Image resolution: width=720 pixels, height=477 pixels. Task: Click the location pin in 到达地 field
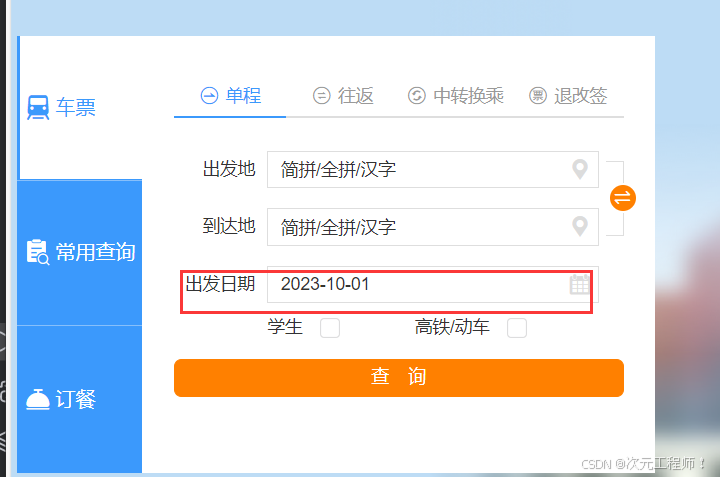580,227
